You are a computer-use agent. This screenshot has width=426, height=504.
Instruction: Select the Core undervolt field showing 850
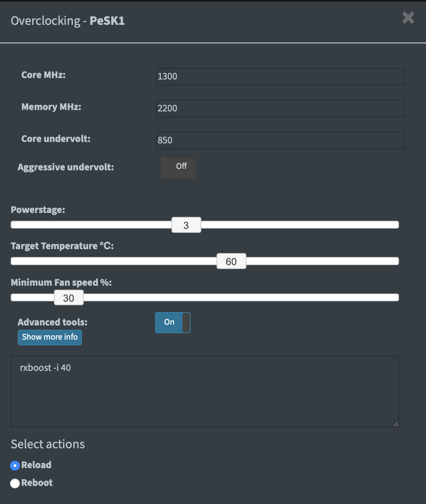pos(280,141)
